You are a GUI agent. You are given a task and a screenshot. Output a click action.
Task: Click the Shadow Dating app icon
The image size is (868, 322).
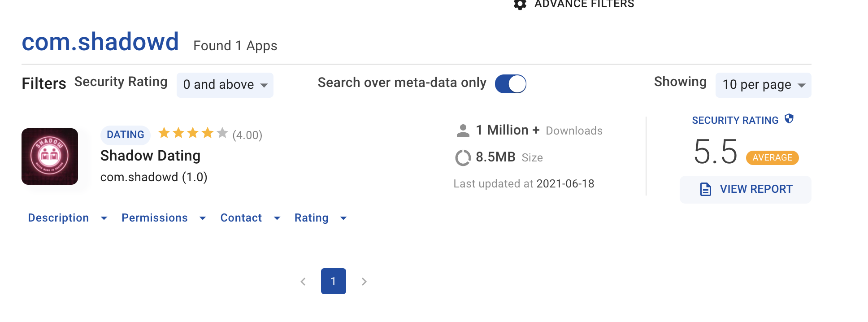pos(50,157)
